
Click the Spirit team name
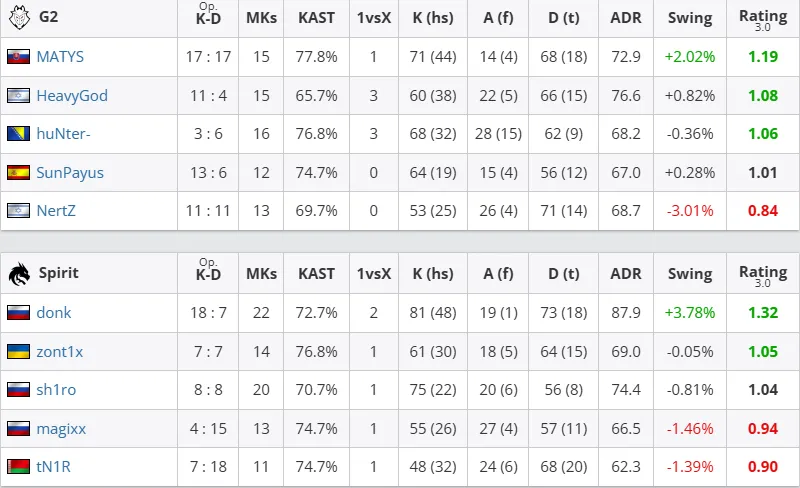[59, 273]
